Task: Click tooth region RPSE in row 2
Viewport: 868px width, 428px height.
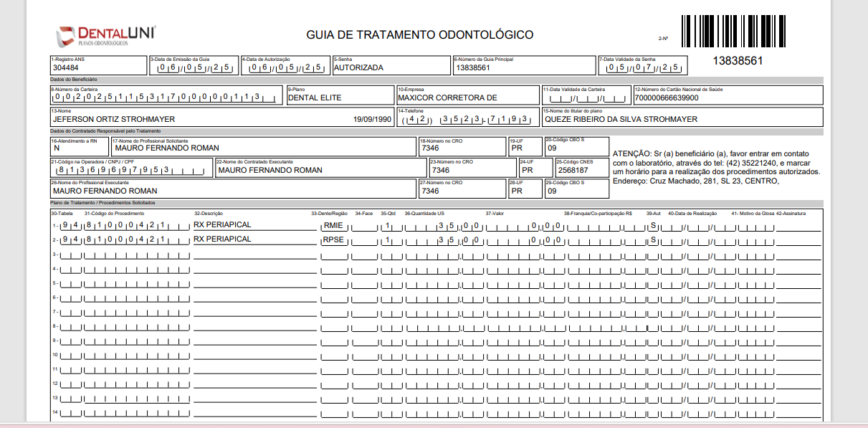Action: click(334, 239)
